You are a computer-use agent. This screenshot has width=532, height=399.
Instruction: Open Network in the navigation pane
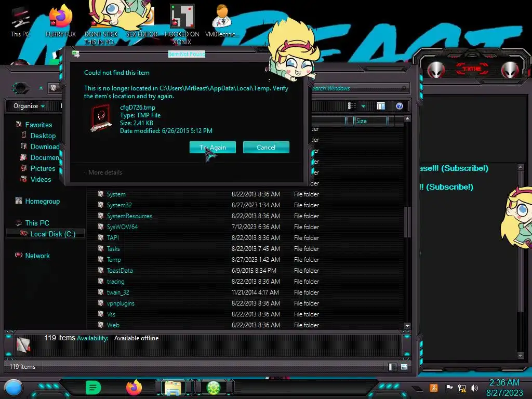37,256
